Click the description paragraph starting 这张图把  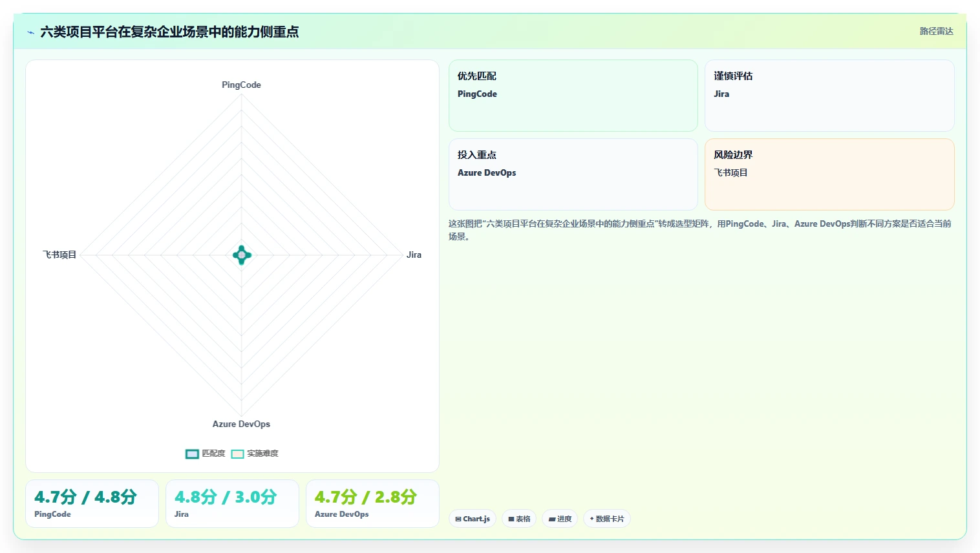[700, 230]
